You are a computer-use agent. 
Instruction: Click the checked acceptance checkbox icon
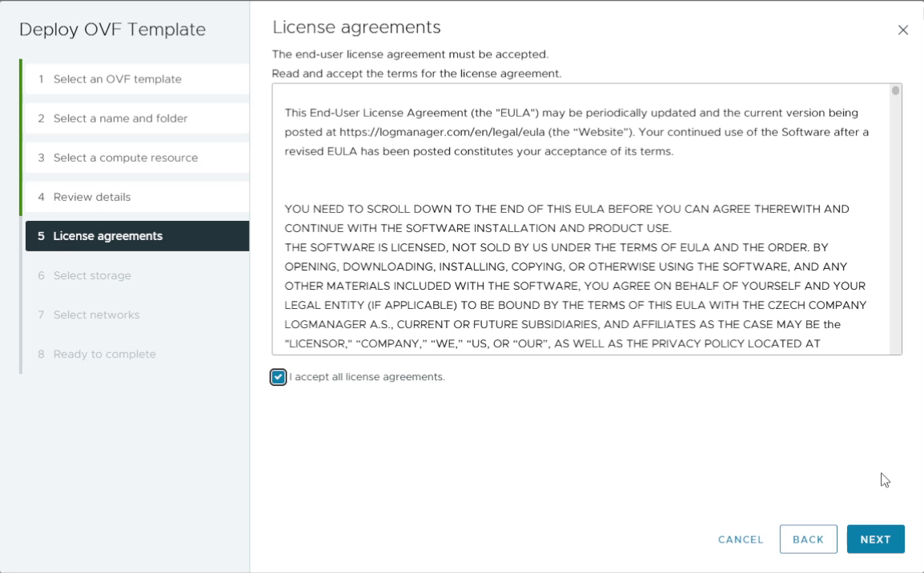278,376
